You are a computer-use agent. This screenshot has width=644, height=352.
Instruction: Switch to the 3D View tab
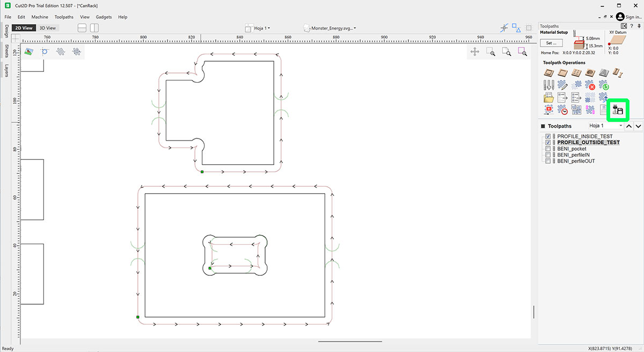tap(47, 28)
